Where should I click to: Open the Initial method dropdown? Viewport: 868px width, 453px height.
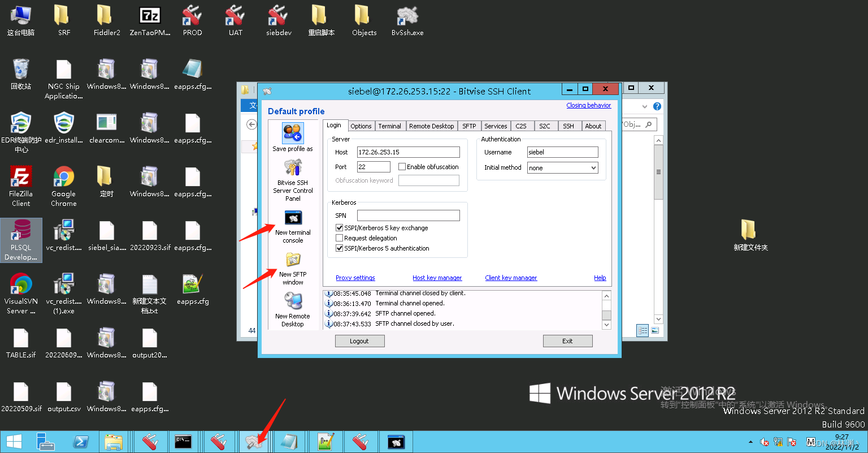click(x=562, y=168)
